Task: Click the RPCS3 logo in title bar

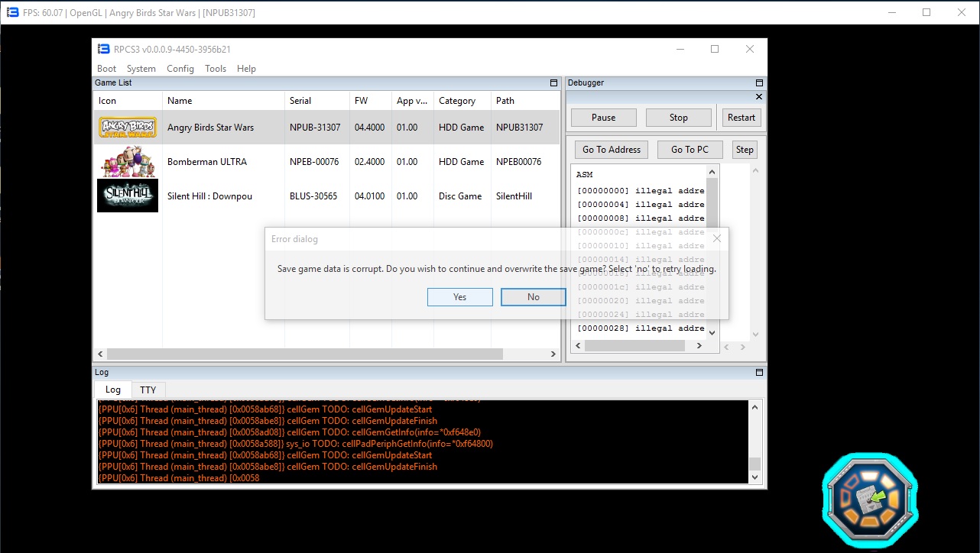Action: click(x=104, y=50)
